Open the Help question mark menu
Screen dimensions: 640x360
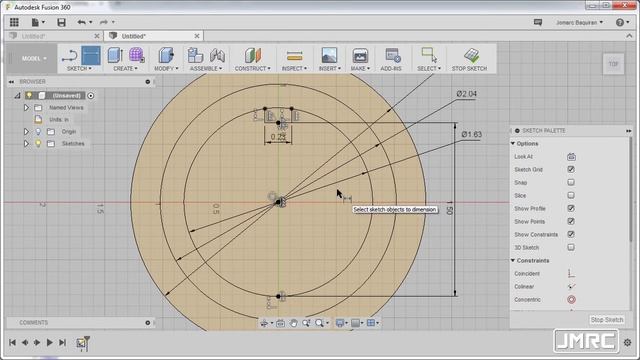(x=622, y=22)
